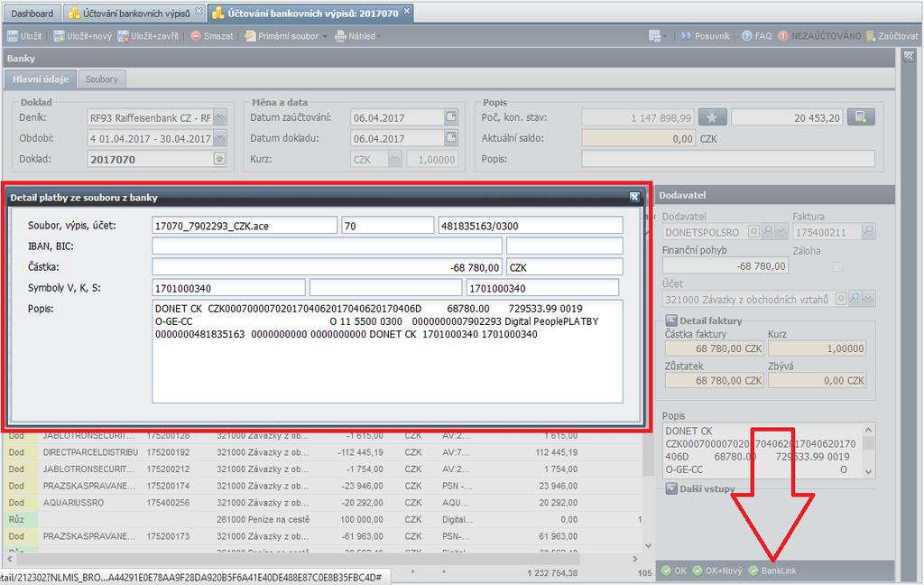Select row with invoice 175200174
This screenshot has width=924, height=585.
click(x=321, y=486)
